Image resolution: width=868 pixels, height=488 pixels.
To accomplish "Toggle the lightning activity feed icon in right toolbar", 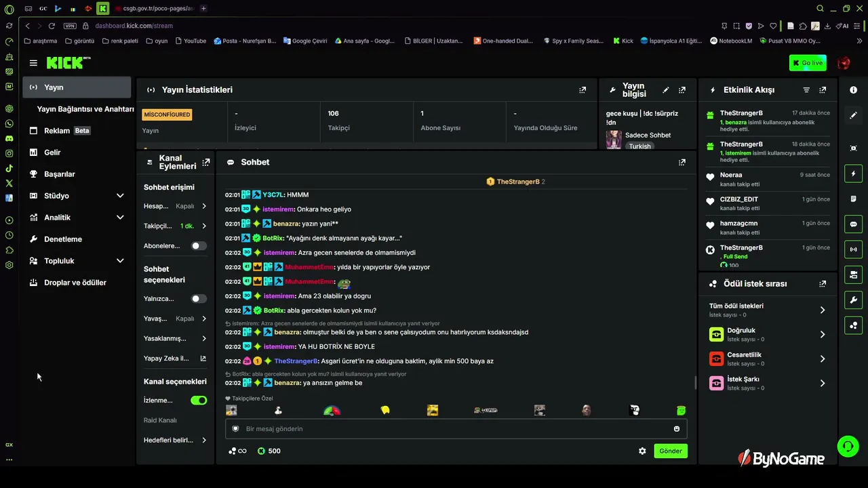I will 853,174.
